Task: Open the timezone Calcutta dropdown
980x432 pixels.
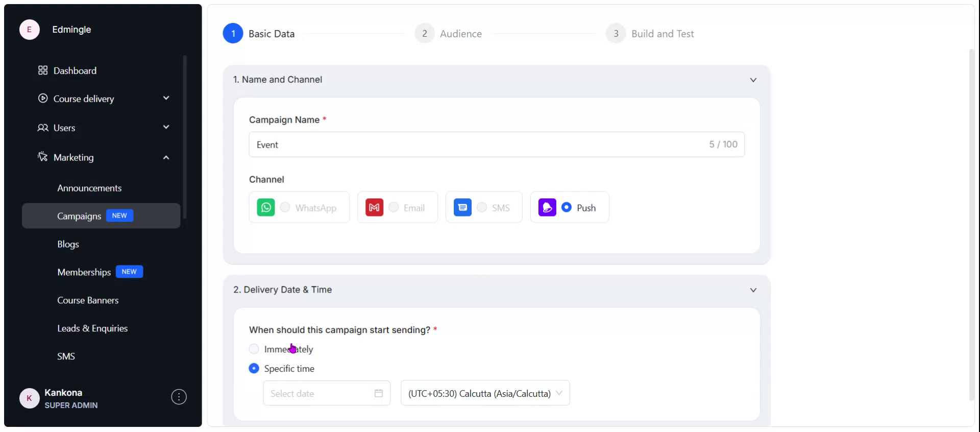Action: pyautogui.click(x=485, y=393)
